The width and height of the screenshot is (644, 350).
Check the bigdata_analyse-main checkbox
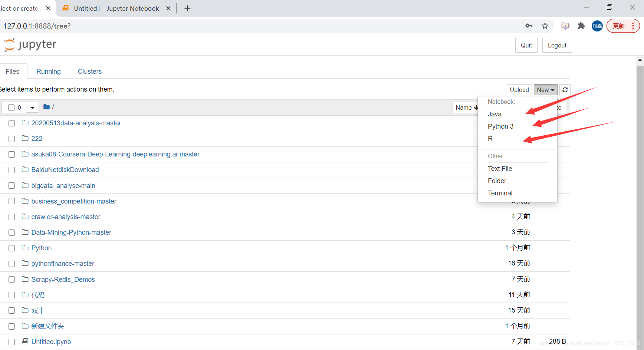(11, 186)
